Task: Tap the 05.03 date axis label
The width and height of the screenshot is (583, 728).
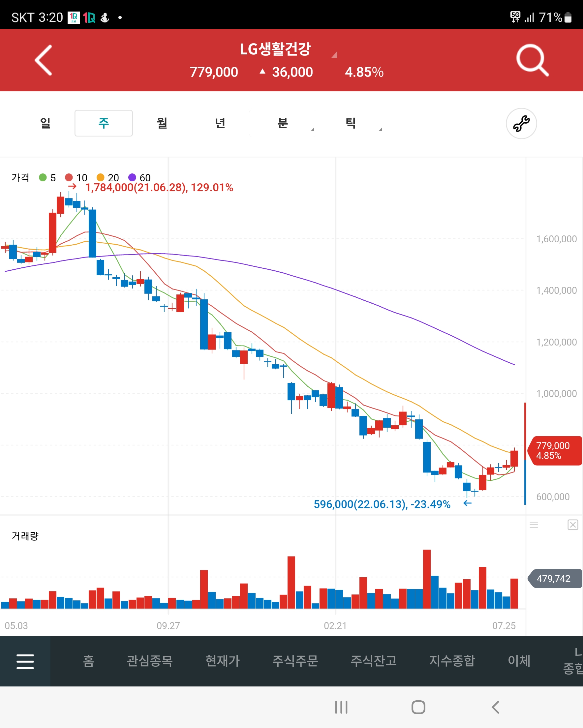Action: point(16,626)
